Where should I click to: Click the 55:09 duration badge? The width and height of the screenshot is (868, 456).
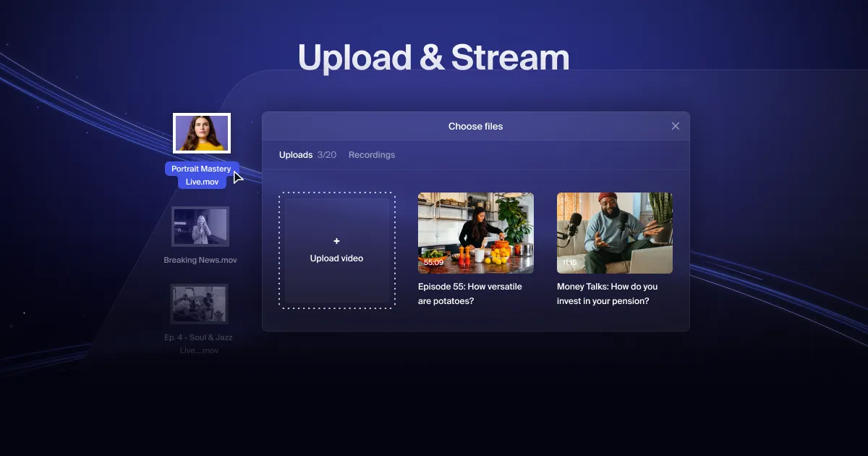point(433,262)
